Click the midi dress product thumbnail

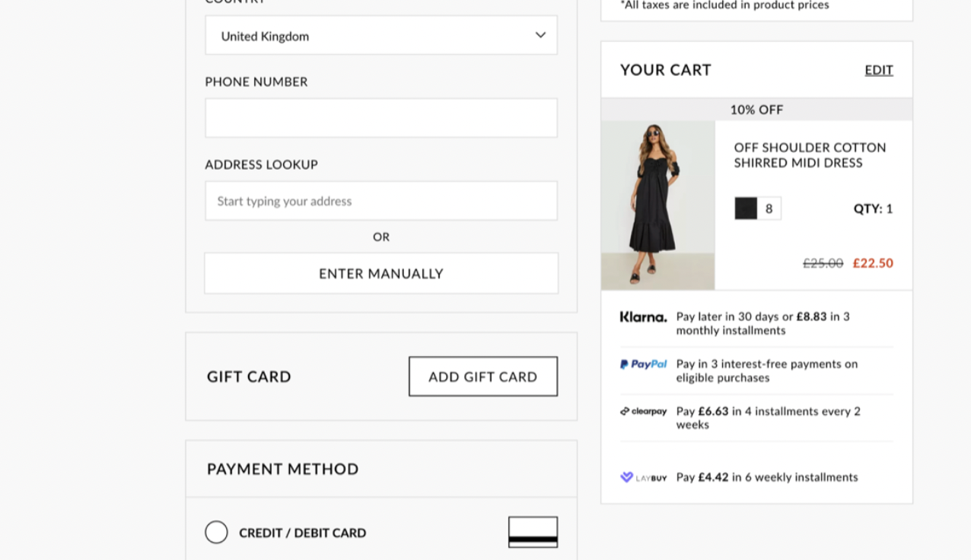tap(657, 204)
